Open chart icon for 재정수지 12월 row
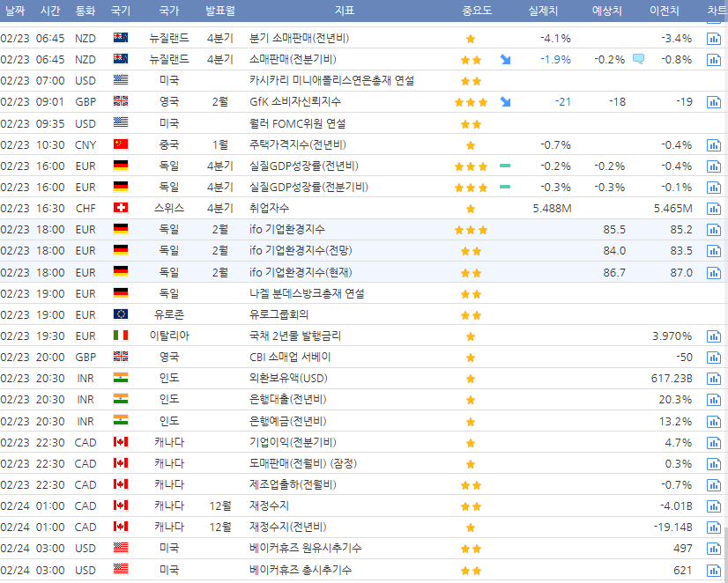This screenshot has width=728, height=583. (714, 506)
